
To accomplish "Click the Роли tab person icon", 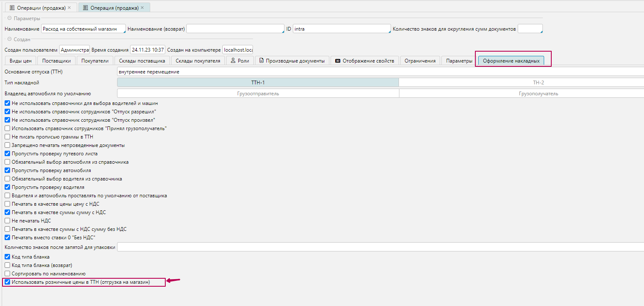I will [x=233, y=60].
